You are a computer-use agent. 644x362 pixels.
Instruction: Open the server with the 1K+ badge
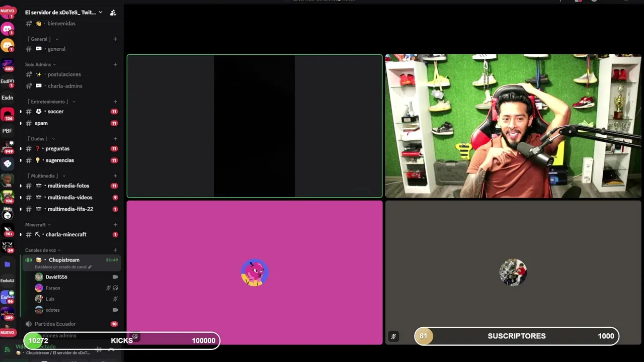(8, 231)
